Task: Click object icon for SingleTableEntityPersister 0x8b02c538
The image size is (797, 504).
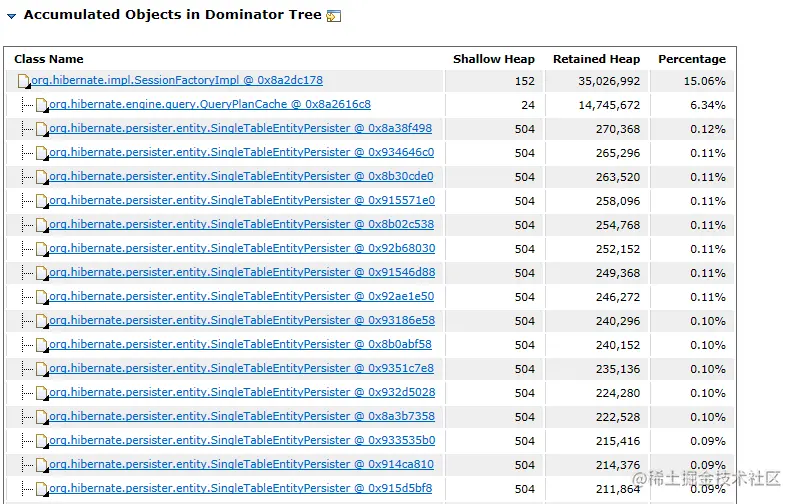Action: pos(42,225)
